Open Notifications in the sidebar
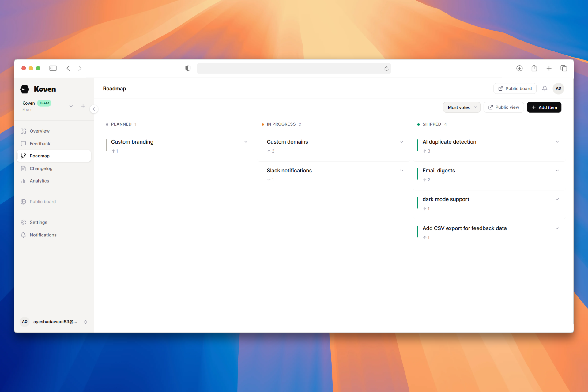 [54, 235]
